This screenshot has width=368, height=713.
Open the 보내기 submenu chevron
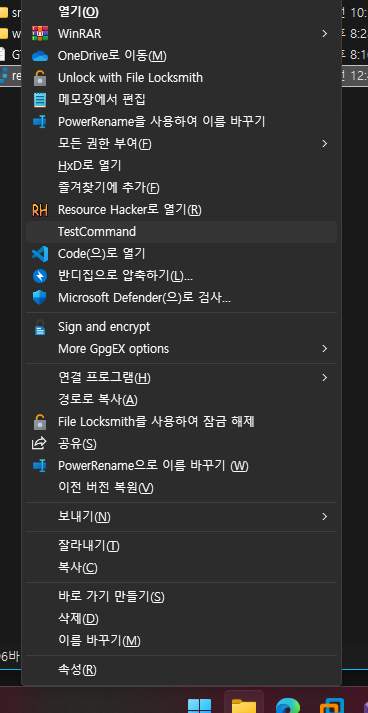point(324,517)
